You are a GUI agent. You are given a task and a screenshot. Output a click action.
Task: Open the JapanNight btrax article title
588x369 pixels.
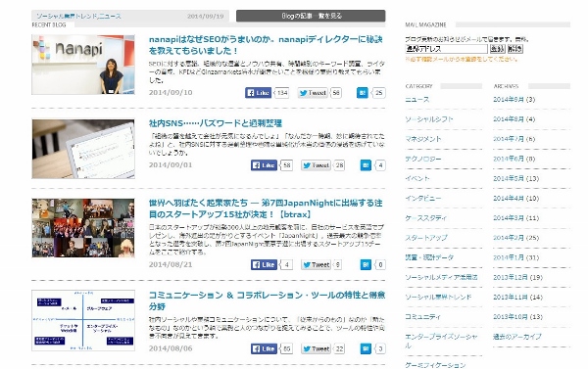[266, 208]
